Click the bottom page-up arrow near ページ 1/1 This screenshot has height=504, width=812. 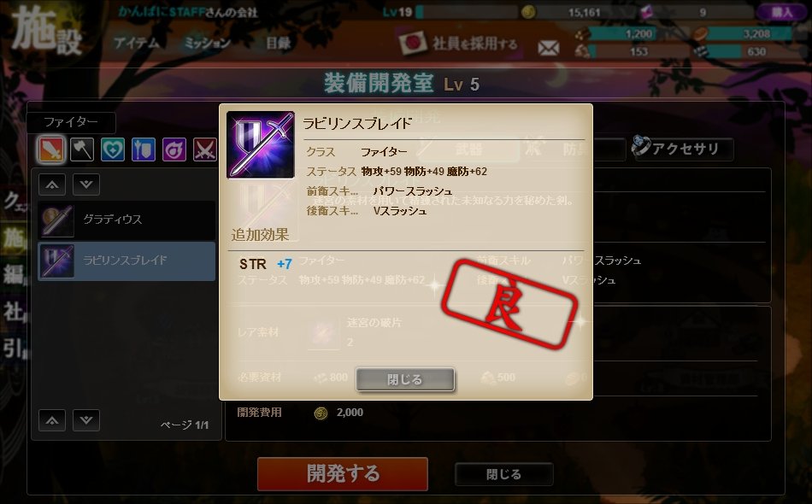[52, 420]
